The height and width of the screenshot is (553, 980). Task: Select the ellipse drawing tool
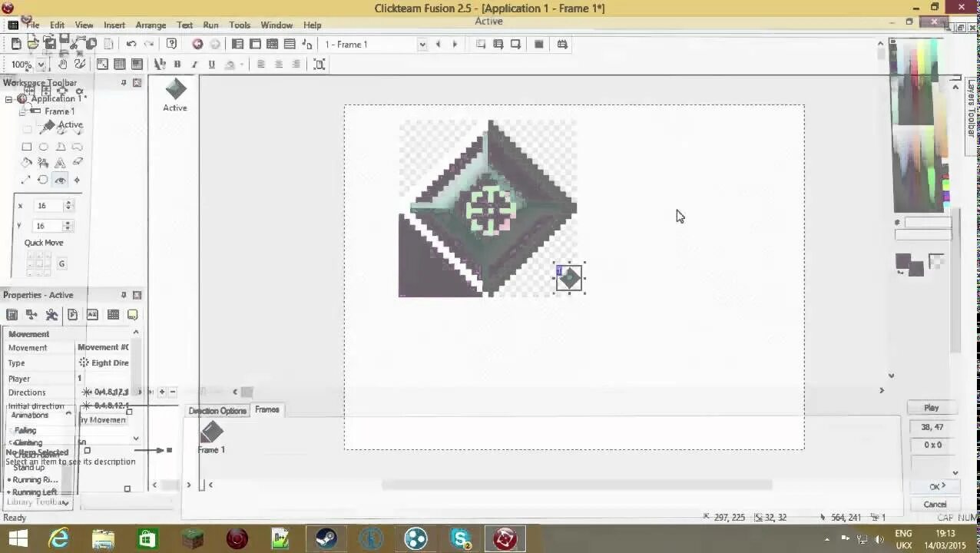[44, 147]
